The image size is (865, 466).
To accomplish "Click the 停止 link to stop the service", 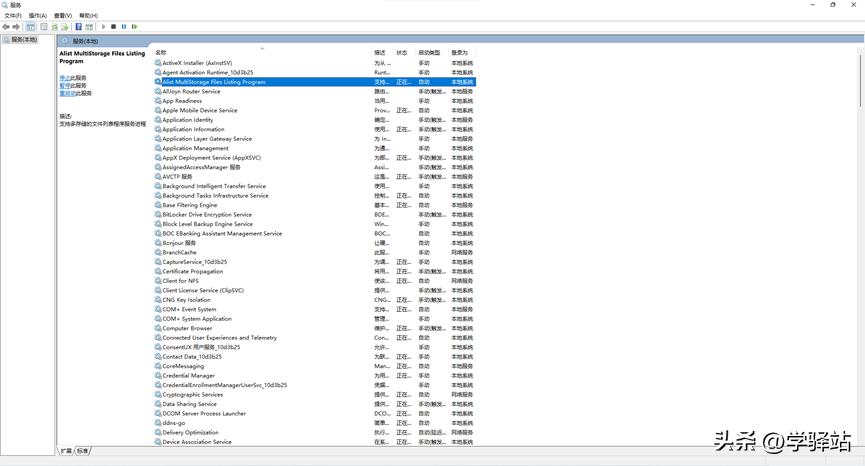I will pyautogui.click(x=64, y=77).
